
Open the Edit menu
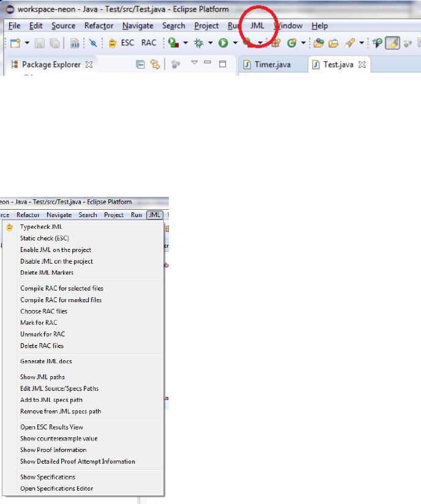point(35,26)
